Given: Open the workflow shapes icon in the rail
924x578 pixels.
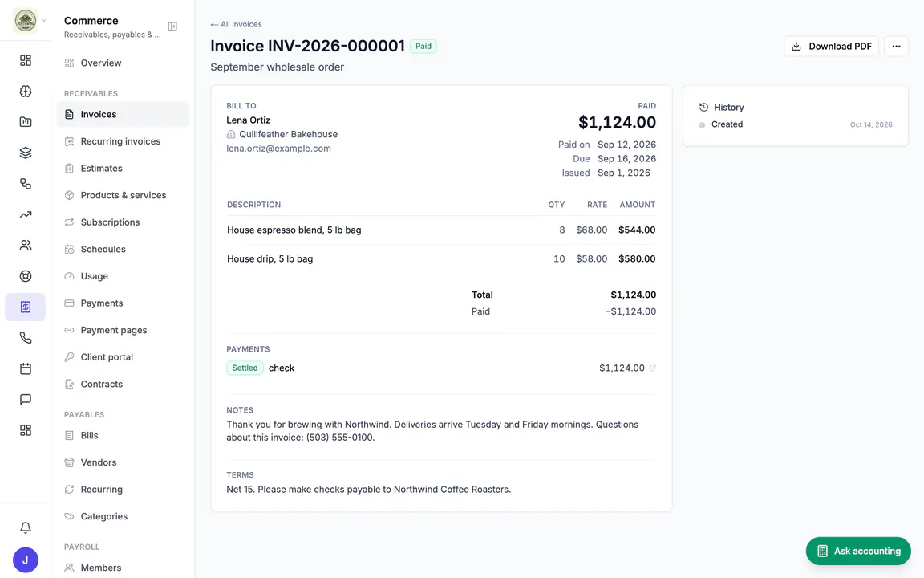Looking at the screenshot, I should [26, 183].
